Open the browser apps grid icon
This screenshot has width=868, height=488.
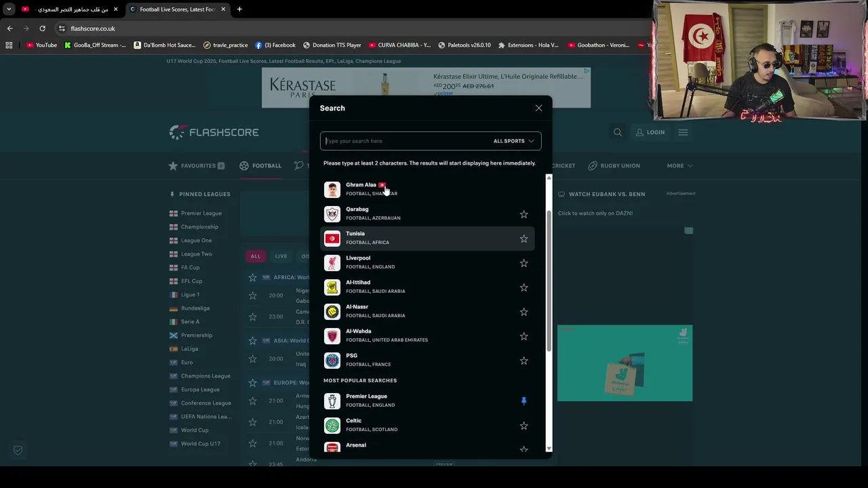pos(9,45)
